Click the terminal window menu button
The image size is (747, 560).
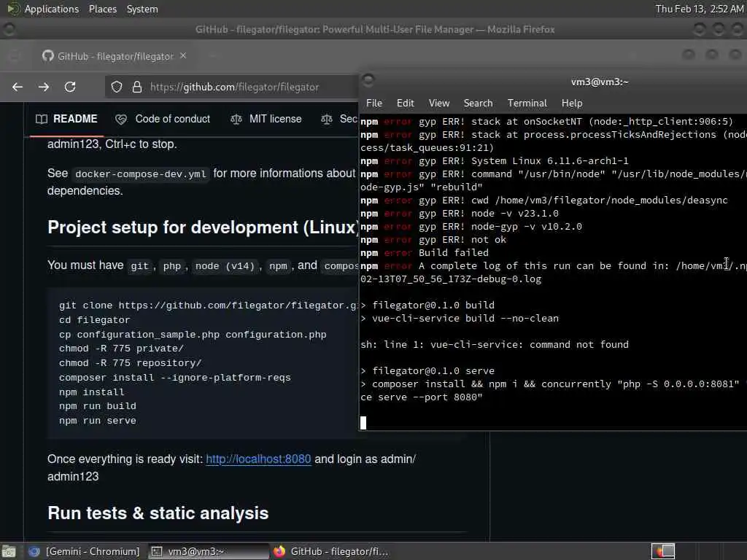pos(368,79)
